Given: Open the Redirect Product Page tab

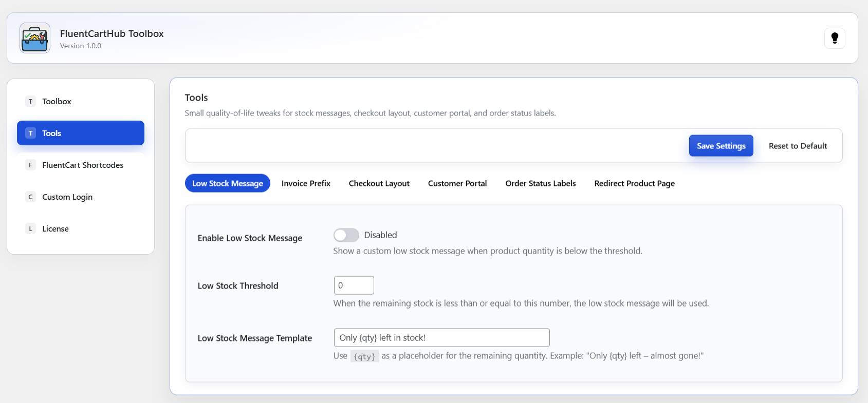Looking at the screenshot, I should (634, 183).
